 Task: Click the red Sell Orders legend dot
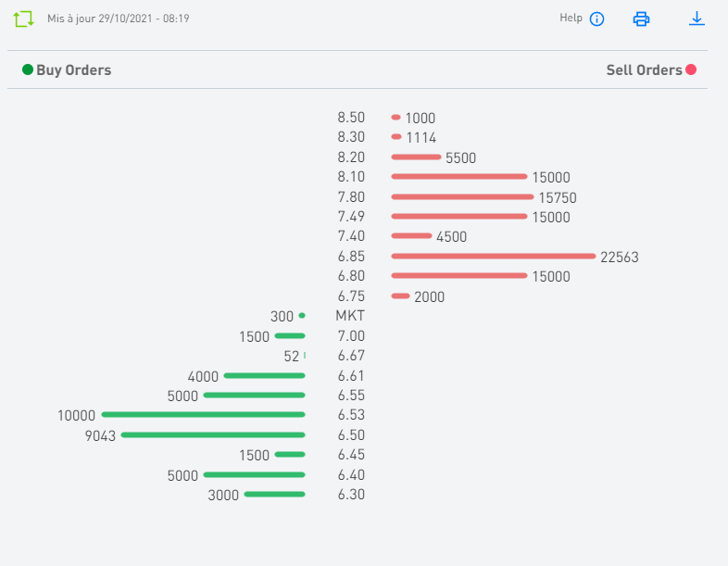point(691,69)
